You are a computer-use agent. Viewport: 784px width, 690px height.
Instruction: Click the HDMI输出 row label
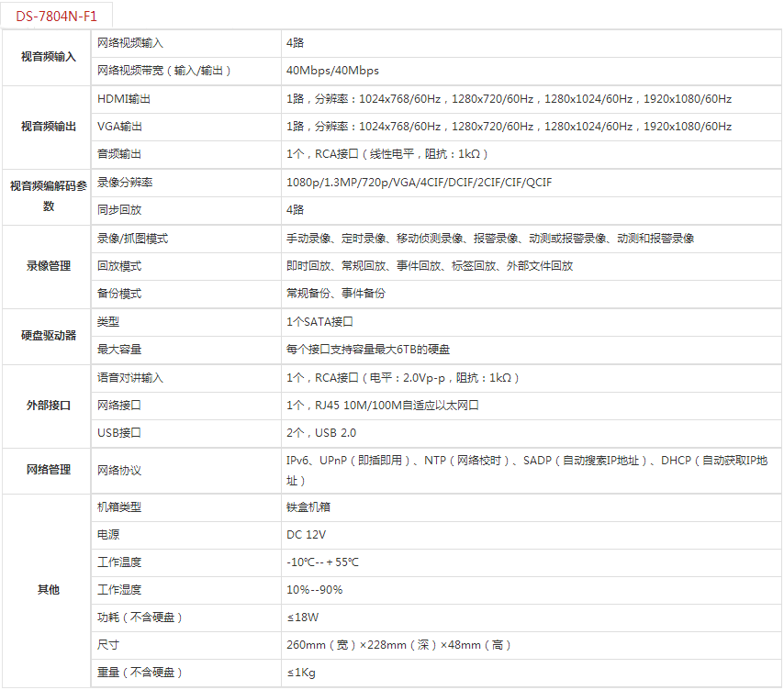(124, 99)
